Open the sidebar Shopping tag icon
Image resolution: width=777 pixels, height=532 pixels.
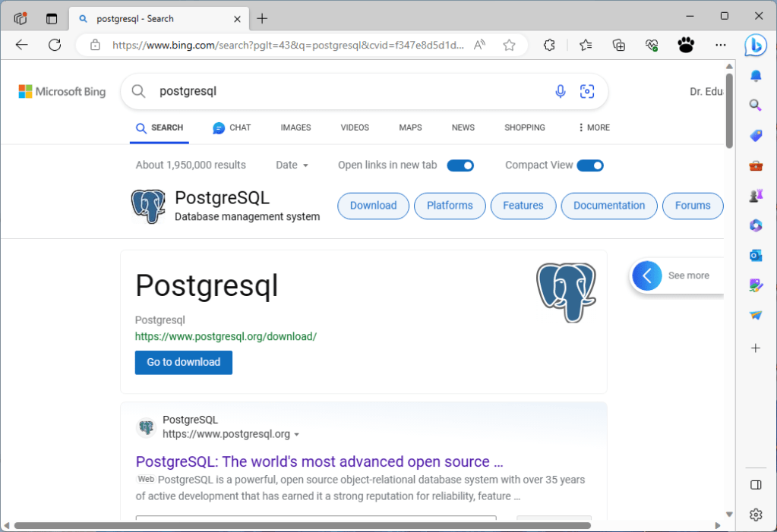pos(755,136)
